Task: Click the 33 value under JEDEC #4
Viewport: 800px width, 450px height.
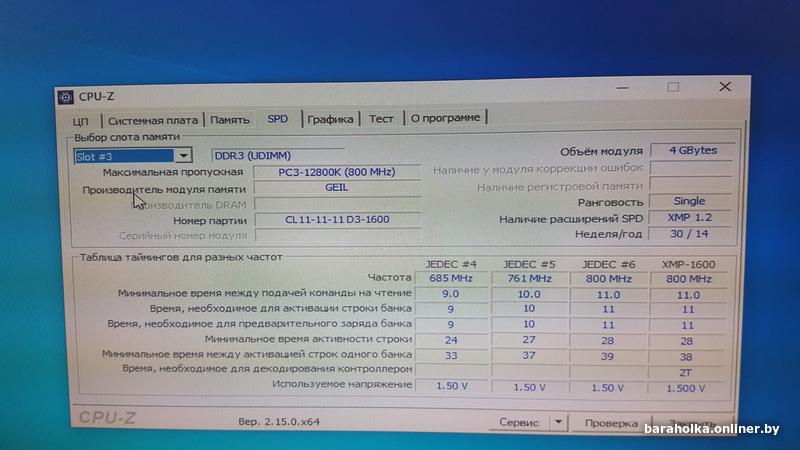Action: [x=451, y=356]
